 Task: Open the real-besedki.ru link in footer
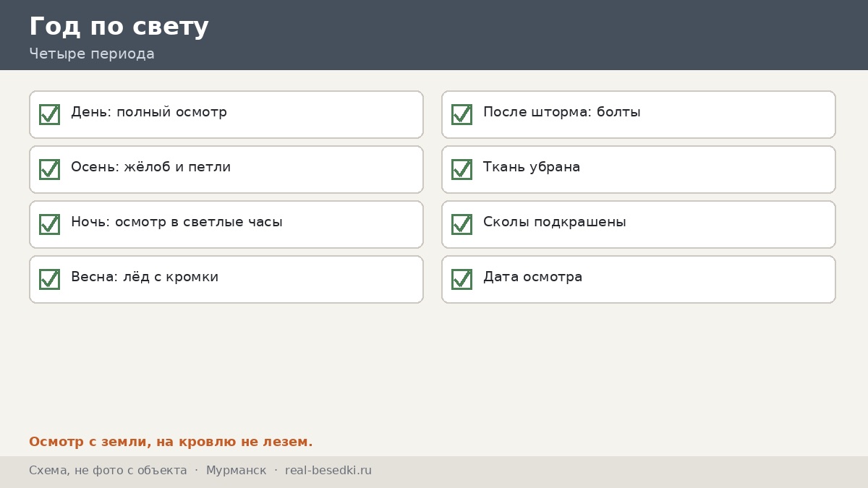pos(328,471)
